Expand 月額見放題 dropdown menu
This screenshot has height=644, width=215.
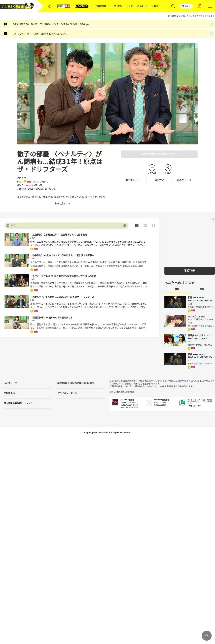pyautogui.click(x=102, y=6)
